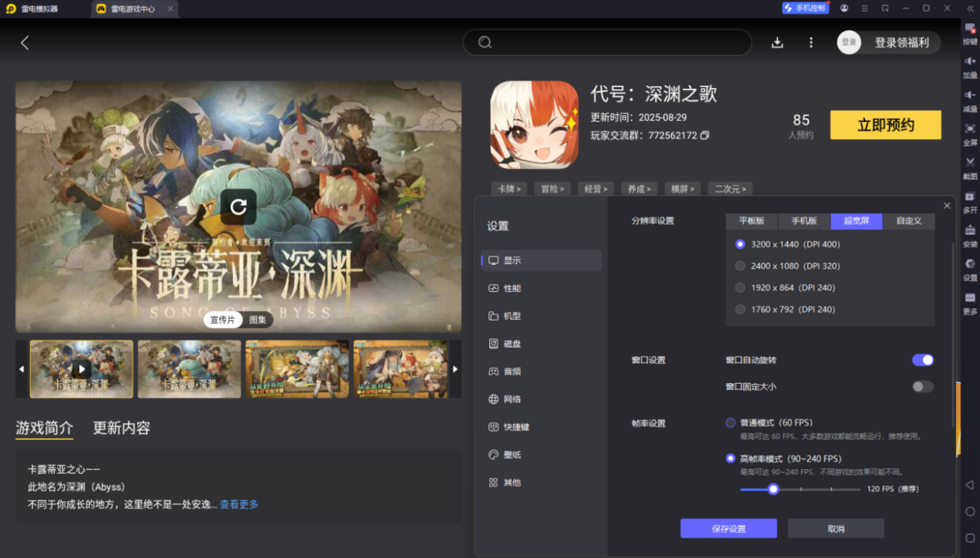The height and width of the screenshot is (558, 980).
Task: Open 网络 settings section
Action: pos(541,399)
